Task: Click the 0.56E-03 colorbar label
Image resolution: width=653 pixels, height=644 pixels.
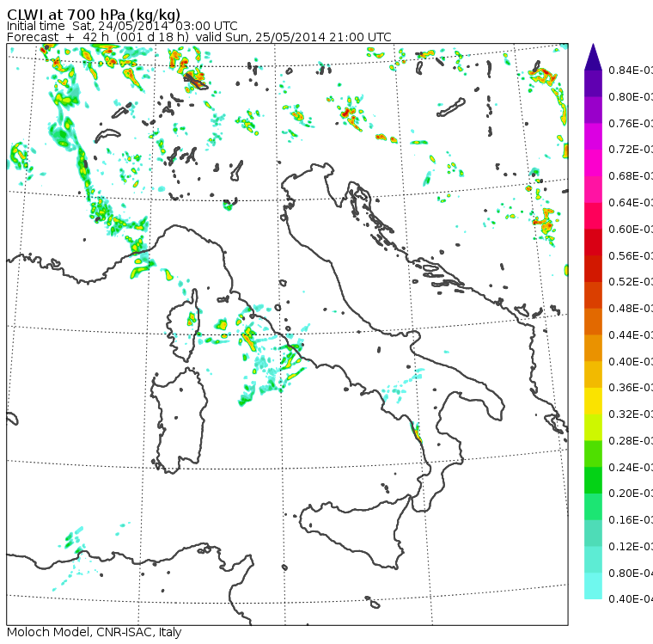Action: (631, 255)
